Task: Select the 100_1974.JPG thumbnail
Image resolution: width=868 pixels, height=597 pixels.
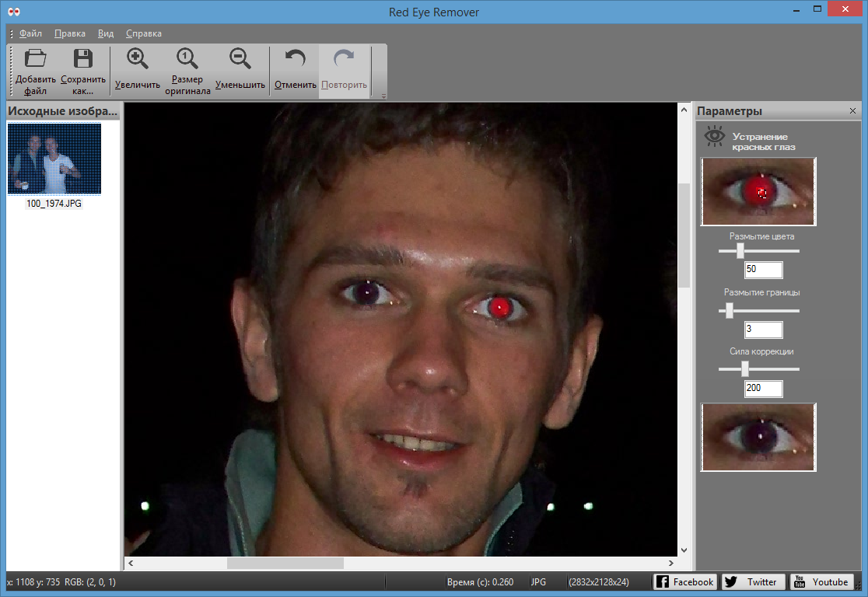Action: coord(54,159)
